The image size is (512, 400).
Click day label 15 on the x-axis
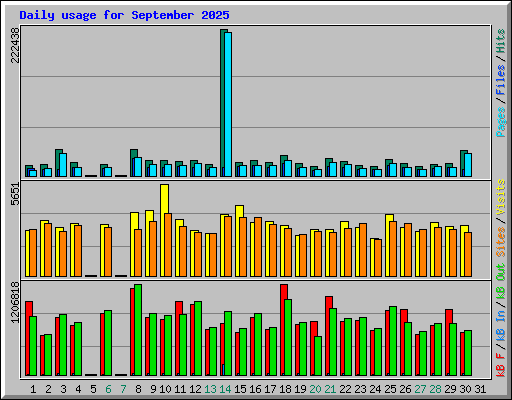pos(240,389)
